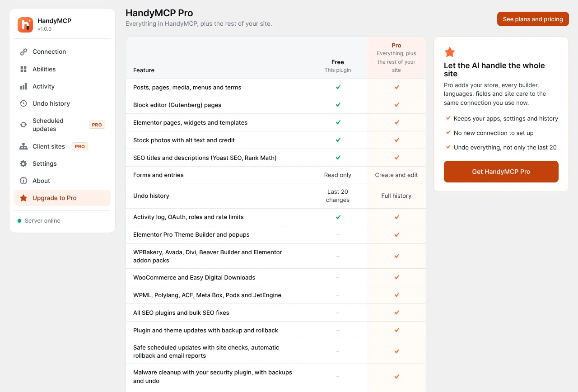Click the 'Read only' cell for Forms
Viewport: 578px width, 392px height.
pos(338,175)
